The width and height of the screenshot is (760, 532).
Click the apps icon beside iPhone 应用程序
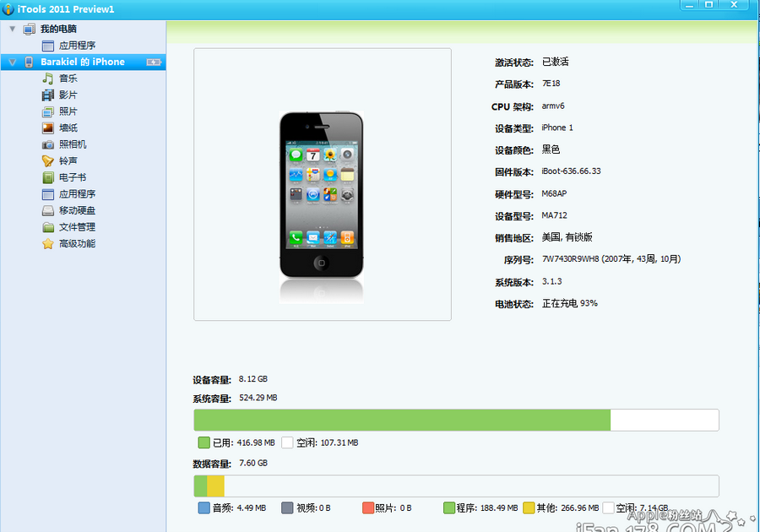click(47, 194)
